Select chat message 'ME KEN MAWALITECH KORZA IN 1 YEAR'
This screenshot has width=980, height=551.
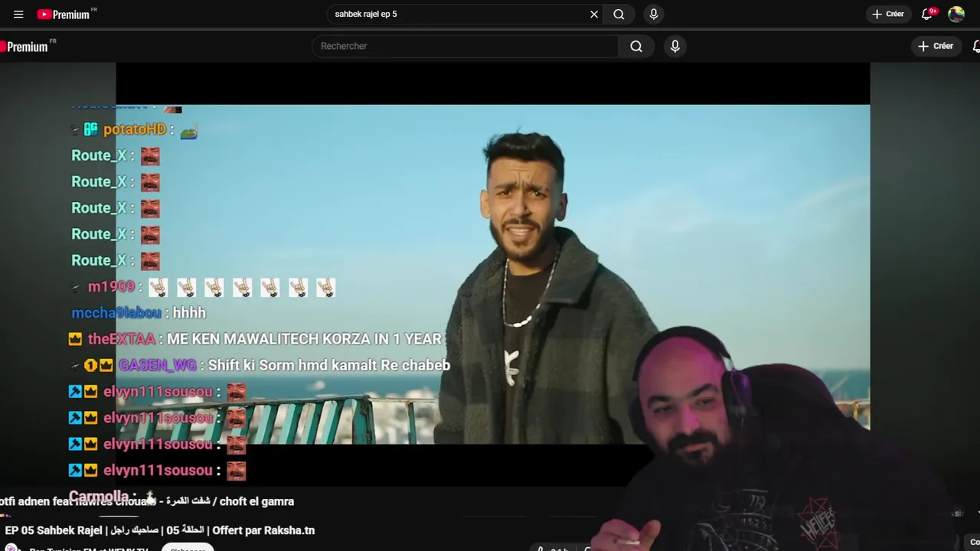[x=304, y=338]
